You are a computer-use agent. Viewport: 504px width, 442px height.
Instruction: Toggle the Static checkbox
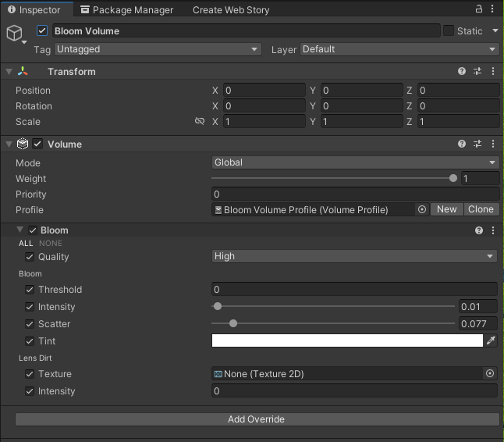[449, 30]
